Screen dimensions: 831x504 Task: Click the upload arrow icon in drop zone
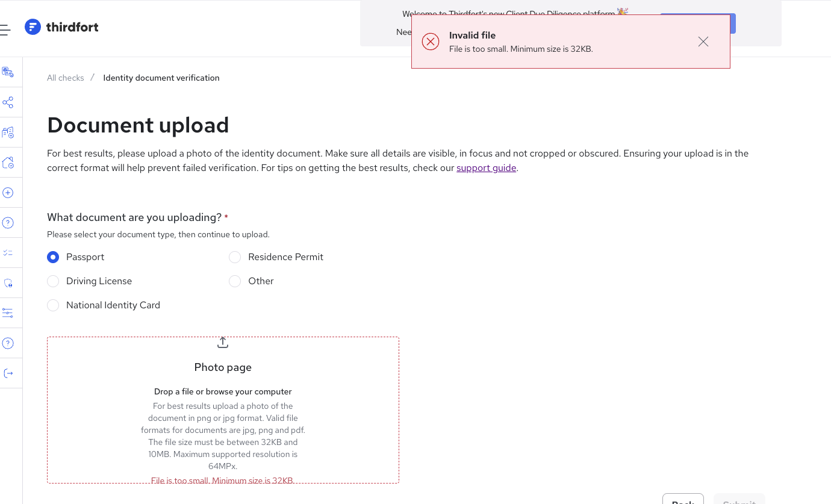(223, 342)
